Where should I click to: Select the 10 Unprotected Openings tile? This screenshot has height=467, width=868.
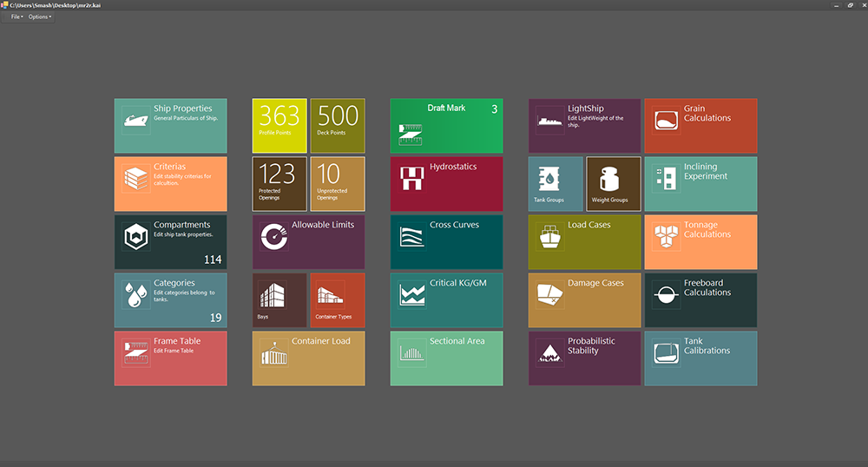[x=338, y=183]
